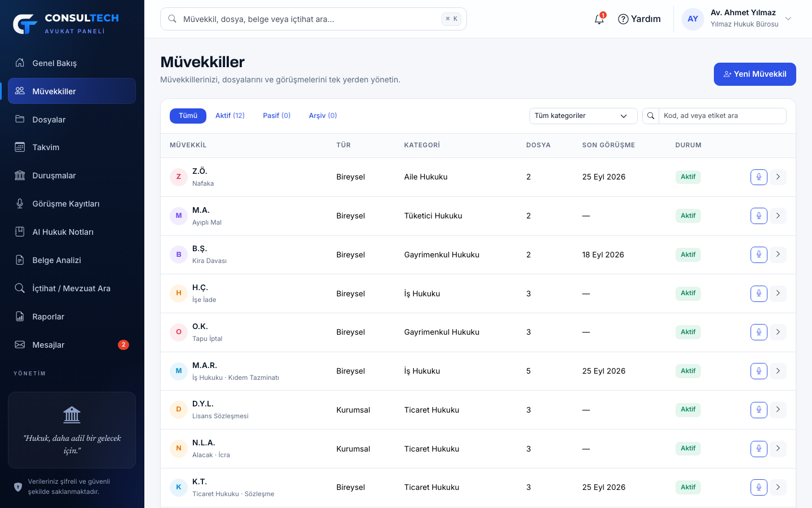The height and width of the screenshot is (508, 812).
Task: Start recording for client Z.Ö.
Action: click(759, 177)
